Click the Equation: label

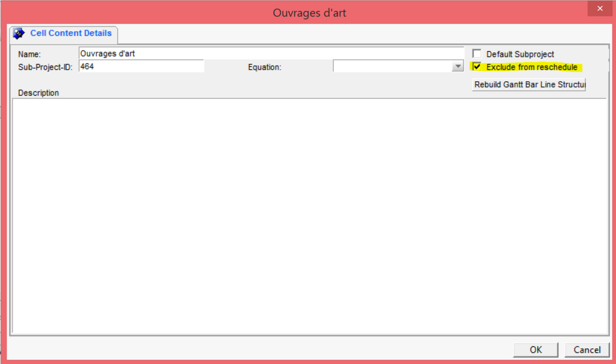[265, 67]
